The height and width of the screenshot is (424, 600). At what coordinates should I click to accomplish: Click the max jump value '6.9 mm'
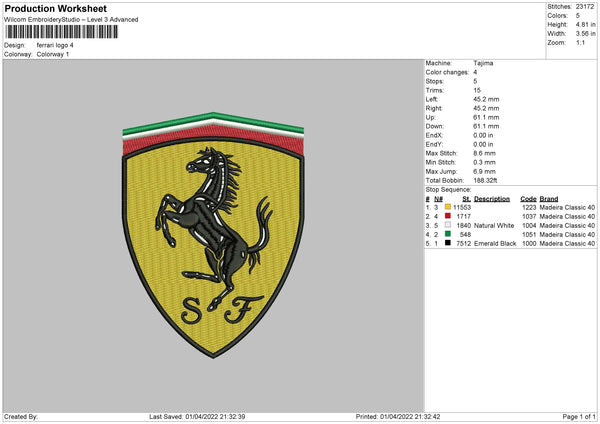click(484, 171)
